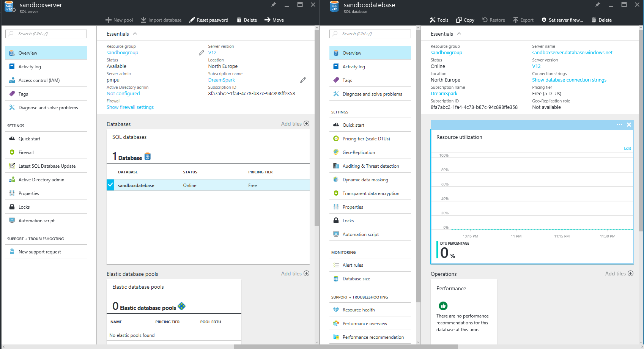The height and width of the screenshot is (349, 644).
Task: Click Show firewall settings link
Action: pyautogui.click(x=130, y=107)
